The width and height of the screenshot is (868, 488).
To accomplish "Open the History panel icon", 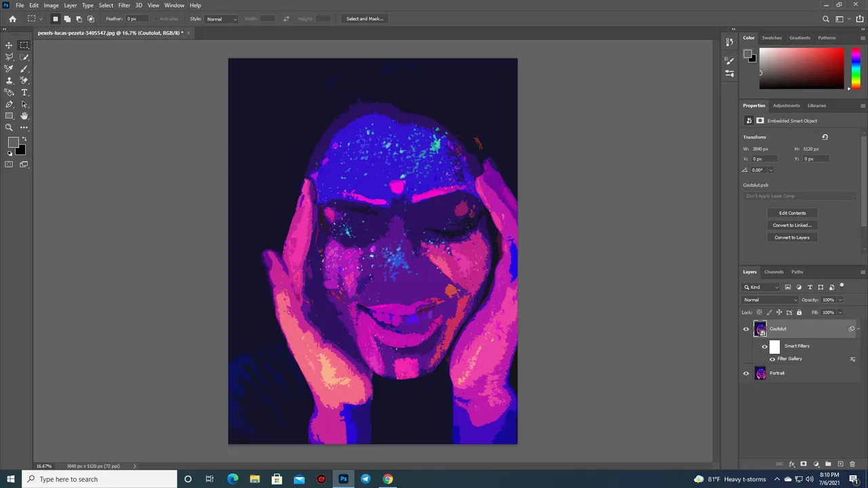I will pyautogui.click(x=730, y=42).
